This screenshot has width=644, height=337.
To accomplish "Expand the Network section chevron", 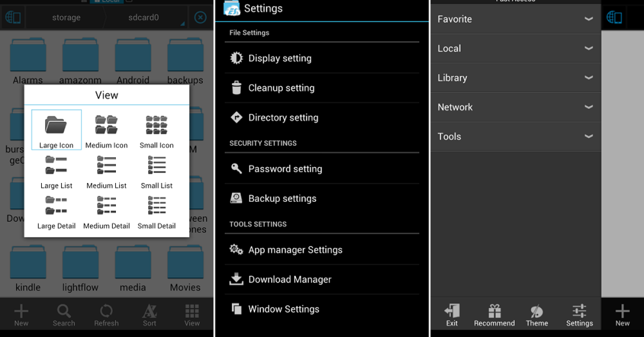I will 588,107.
